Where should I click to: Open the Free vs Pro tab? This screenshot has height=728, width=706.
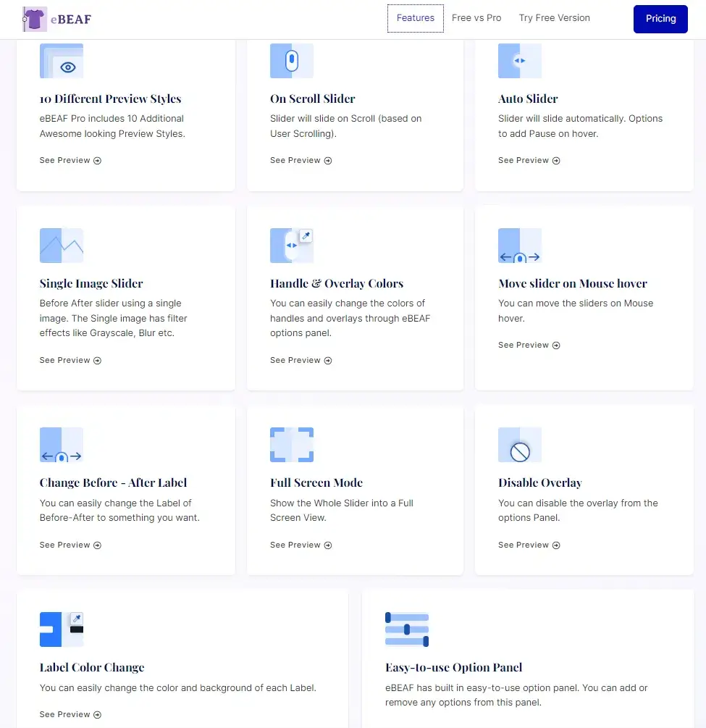476,18
